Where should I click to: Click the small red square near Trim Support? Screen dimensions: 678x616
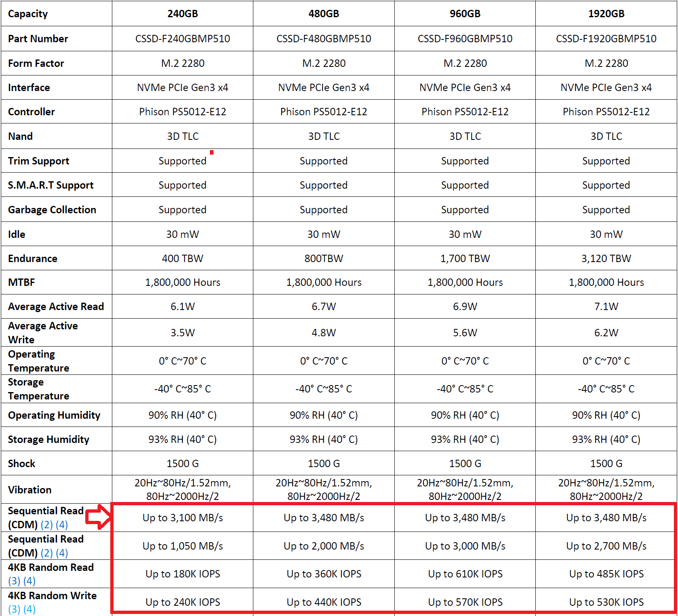click(212, 153)
